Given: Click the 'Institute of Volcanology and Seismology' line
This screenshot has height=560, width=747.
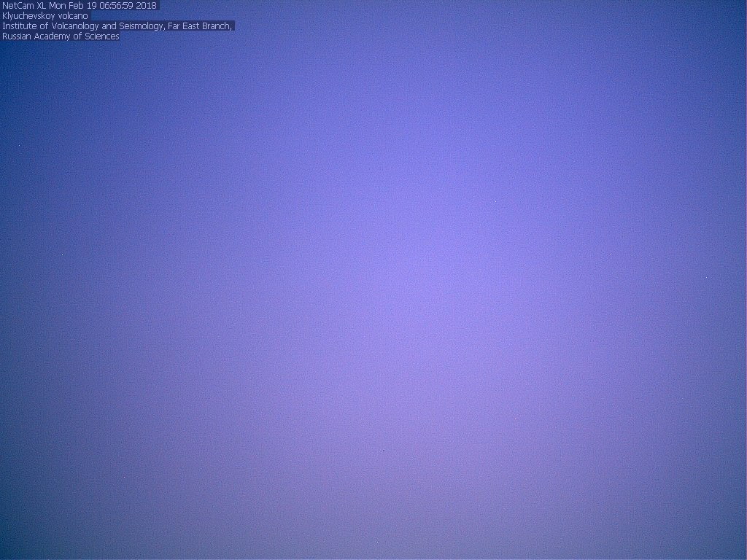Looking at the screenshot, I should 117,26.
